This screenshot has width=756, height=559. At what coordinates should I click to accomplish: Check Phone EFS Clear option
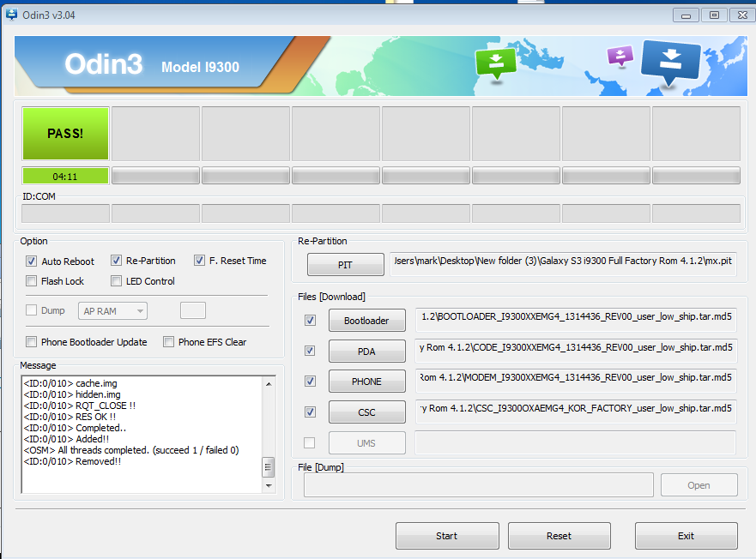[169, 342]
